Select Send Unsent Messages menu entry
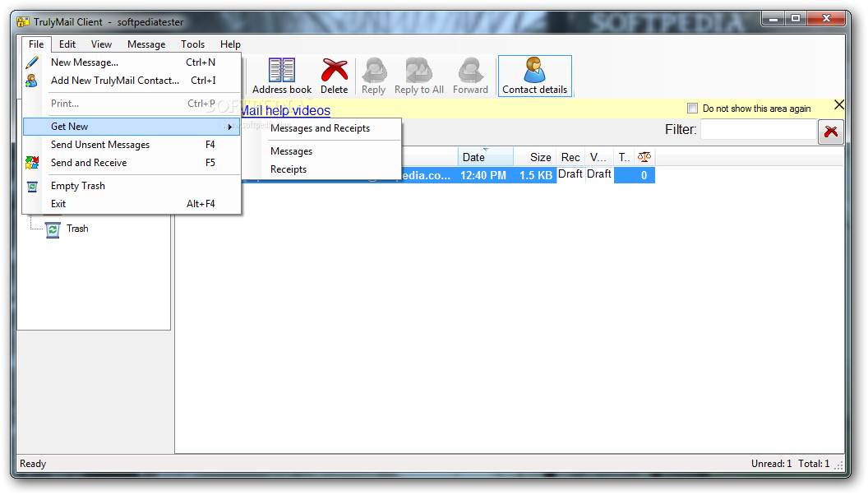Image resolution: width=868 pixels, height=495 pixels. (x=132, y=145)
